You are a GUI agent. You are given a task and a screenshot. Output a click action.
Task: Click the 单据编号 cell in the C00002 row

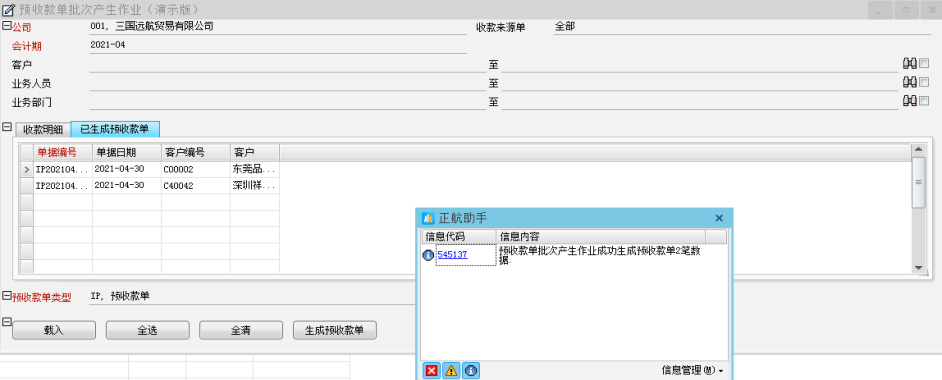[x=63, y=169]
